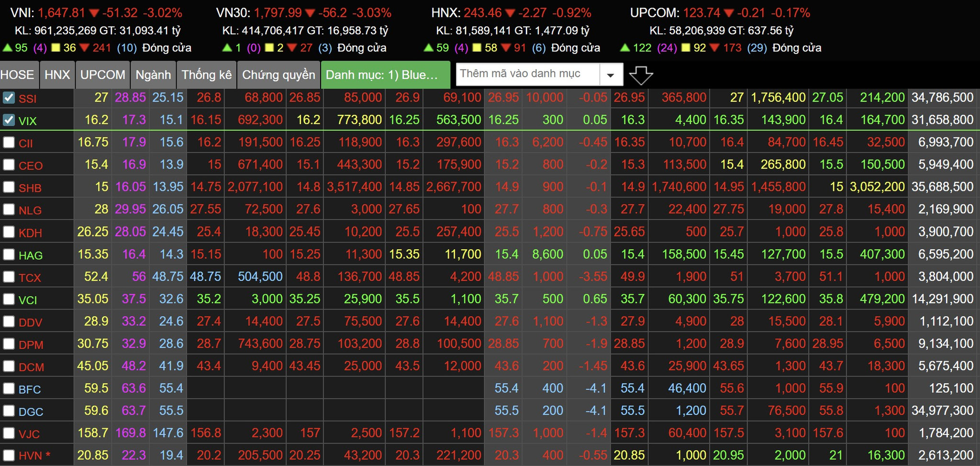Screen dimensions: 980x466
Task: Click VNI declining count 241
Action: (x=101, y=48)
